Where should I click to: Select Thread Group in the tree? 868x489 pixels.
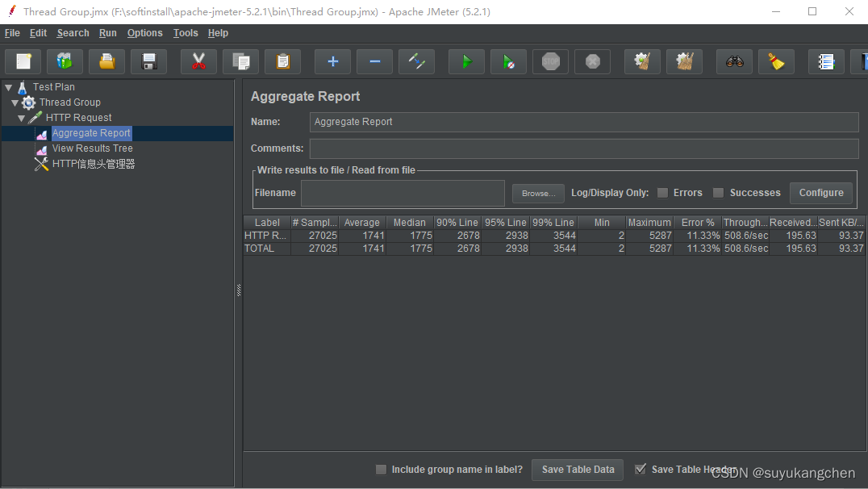tap(69, 102)
